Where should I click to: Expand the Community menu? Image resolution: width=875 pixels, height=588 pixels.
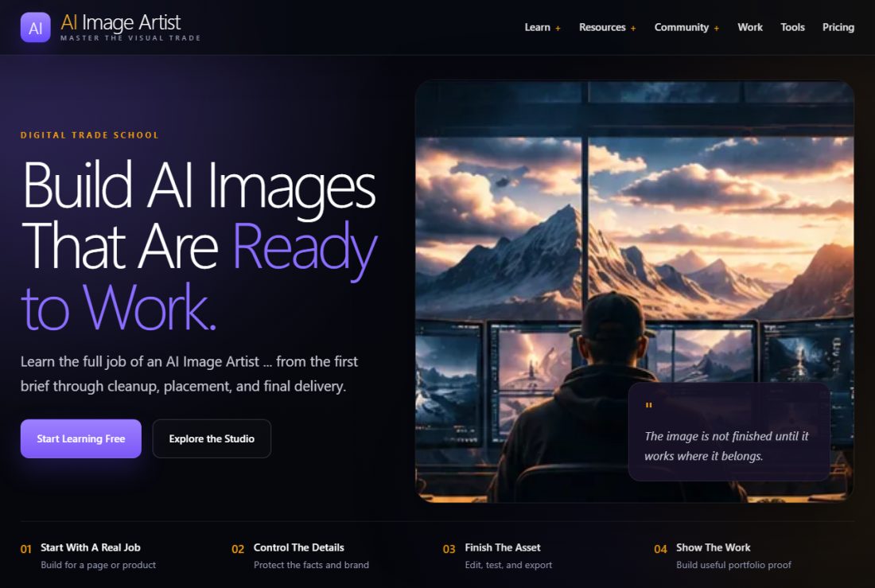coord(686,27)
